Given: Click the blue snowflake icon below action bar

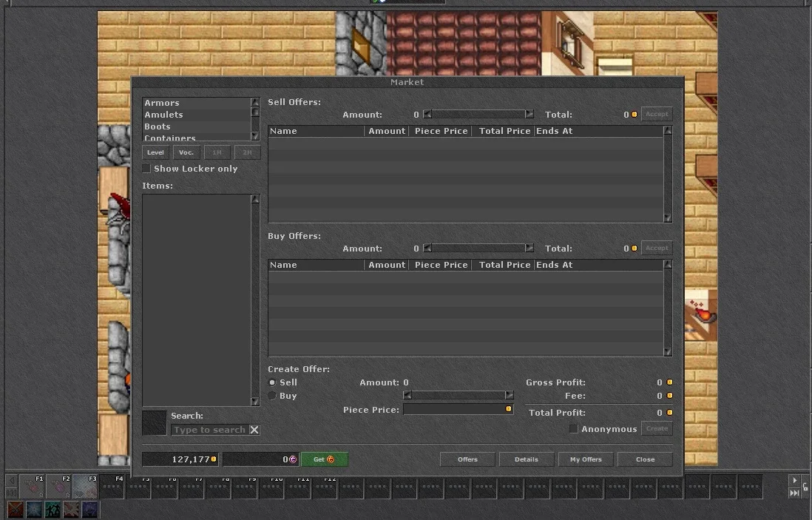Looking at the screenshot, I should coord(34,510).
